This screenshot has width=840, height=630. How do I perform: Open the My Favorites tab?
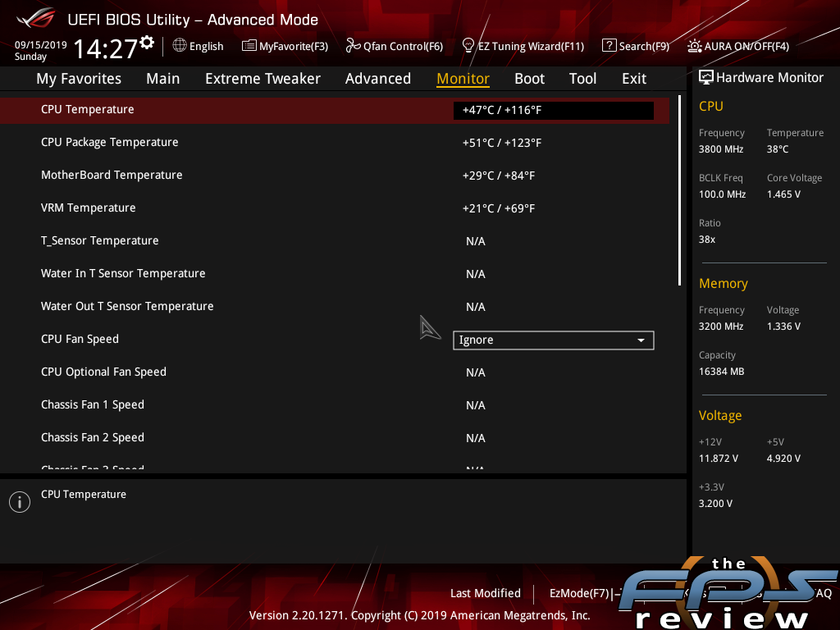79,78
